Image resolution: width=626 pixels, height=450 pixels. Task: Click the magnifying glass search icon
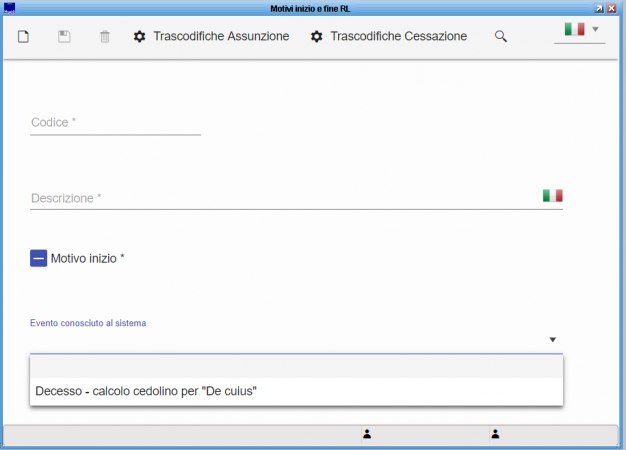coord(501,37)
